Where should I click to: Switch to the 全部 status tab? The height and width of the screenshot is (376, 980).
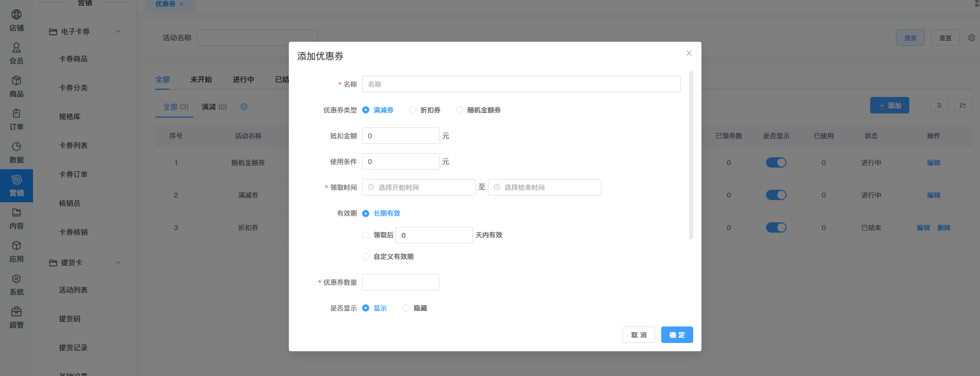point(162,79)
